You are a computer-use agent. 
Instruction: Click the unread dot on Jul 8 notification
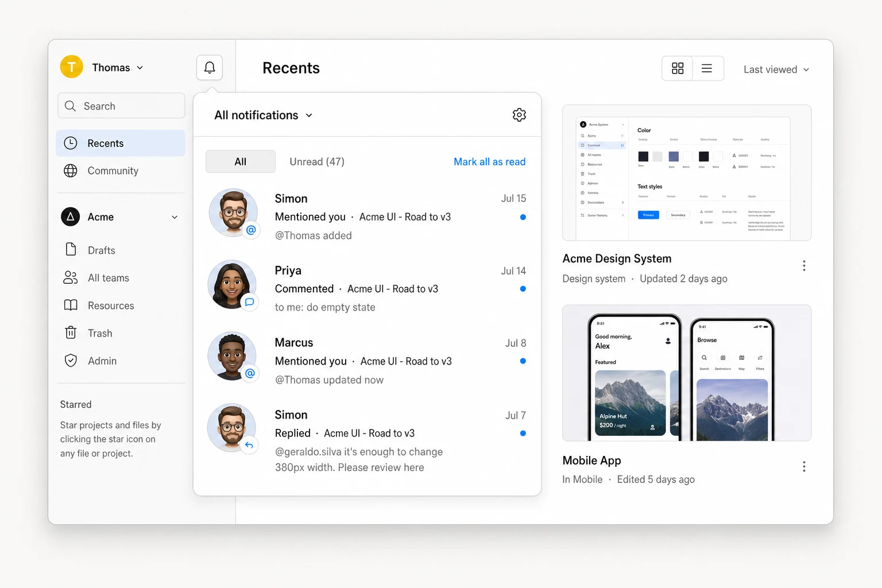pos(523,361)
